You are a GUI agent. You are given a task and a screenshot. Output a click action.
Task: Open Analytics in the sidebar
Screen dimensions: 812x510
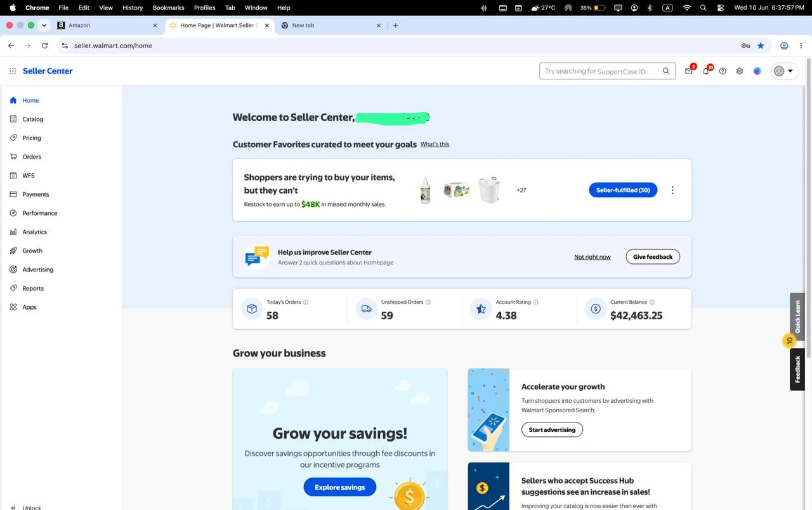[34, 232]
